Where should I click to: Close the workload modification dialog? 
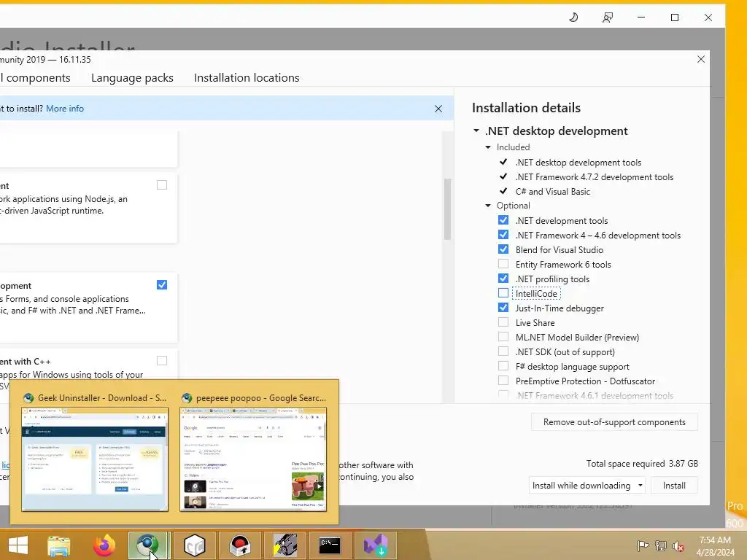tap(701, 59)
